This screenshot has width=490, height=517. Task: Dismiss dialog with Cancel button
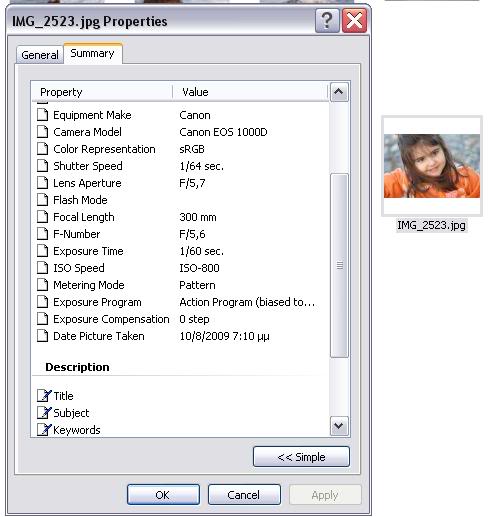click(244, 495)
